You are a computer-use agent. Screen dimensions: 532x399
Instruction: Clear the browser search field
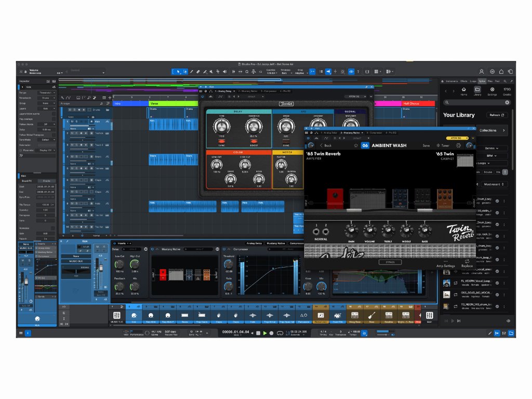(507, 102)
